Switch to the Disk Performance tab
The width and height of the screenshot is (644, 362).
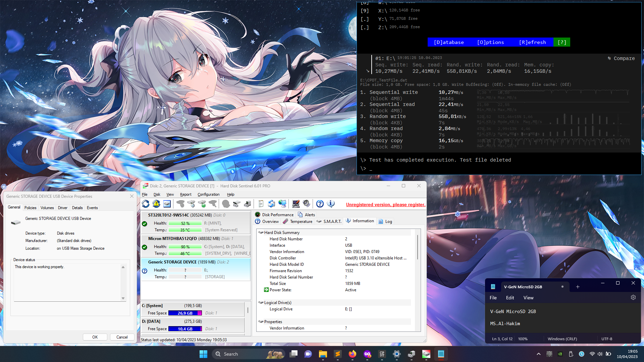point(274,215)
